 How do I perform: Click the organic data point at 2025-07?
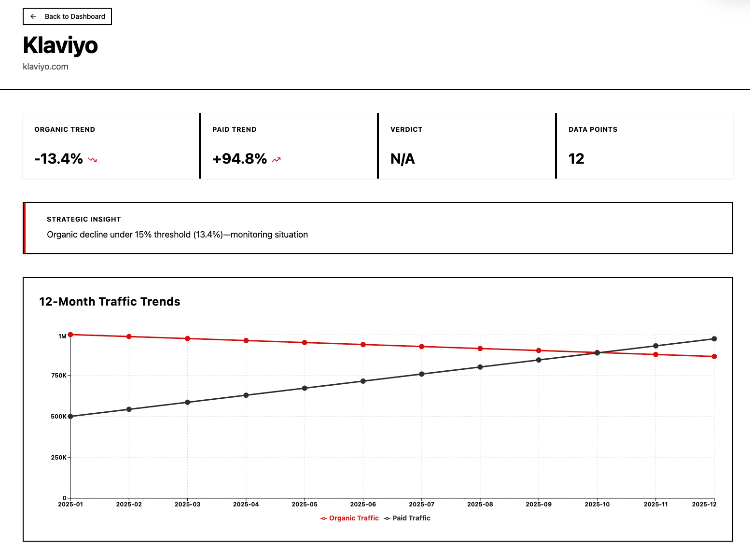click(x=422, y=347)
